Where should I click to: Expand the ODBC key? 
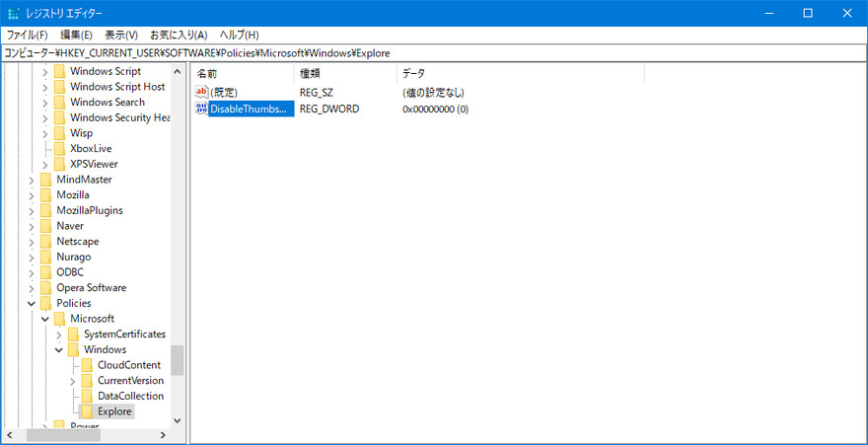point(32,273)
